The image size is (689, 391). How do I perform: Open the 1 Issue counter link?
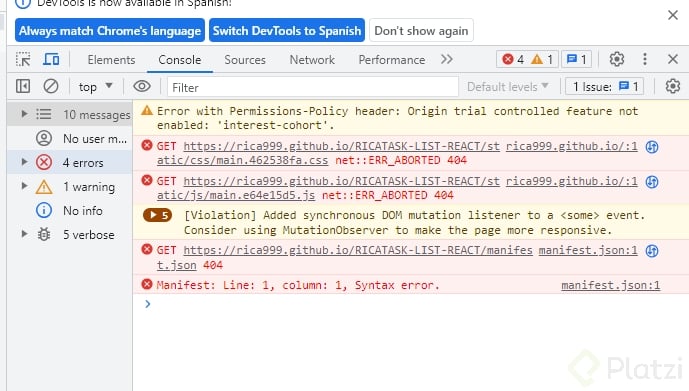pos(605,87)
